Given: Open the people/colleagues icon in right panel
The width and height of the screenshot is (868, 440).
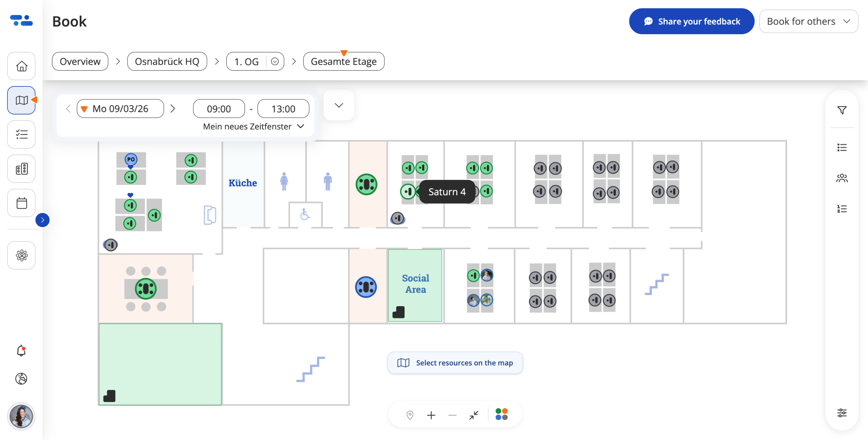Looking at the screenshot, I should click(842, 178).
